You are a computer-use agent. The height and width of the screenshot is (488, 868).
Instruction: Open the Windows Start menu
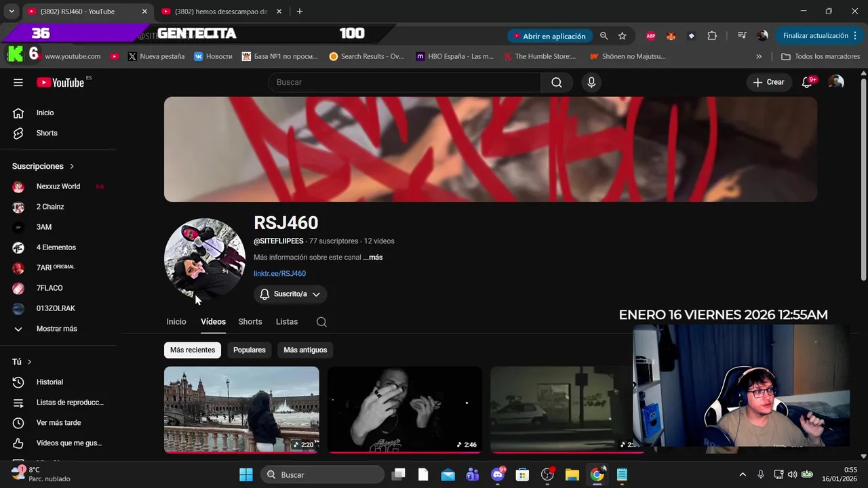(245, 474)
